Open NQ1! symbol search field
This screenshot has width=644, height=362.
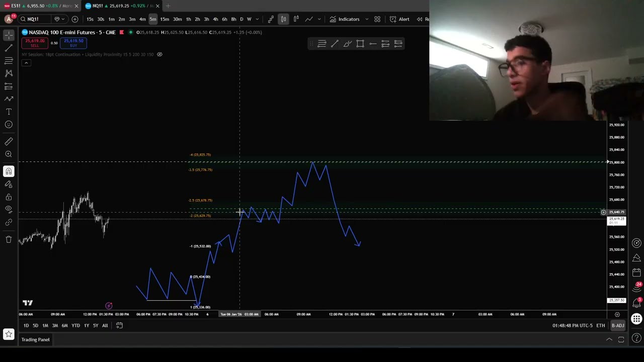click(x=34, y=19)
